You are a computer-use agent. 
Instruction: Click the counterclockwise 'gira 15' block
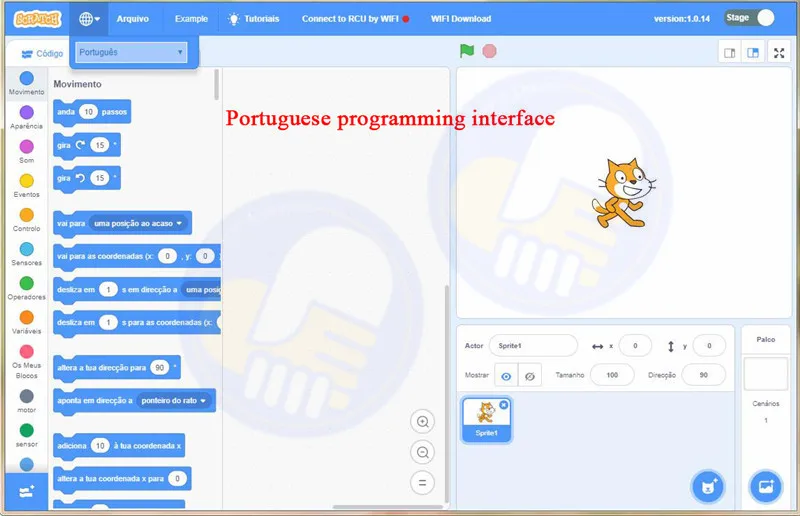coord(87,178)
